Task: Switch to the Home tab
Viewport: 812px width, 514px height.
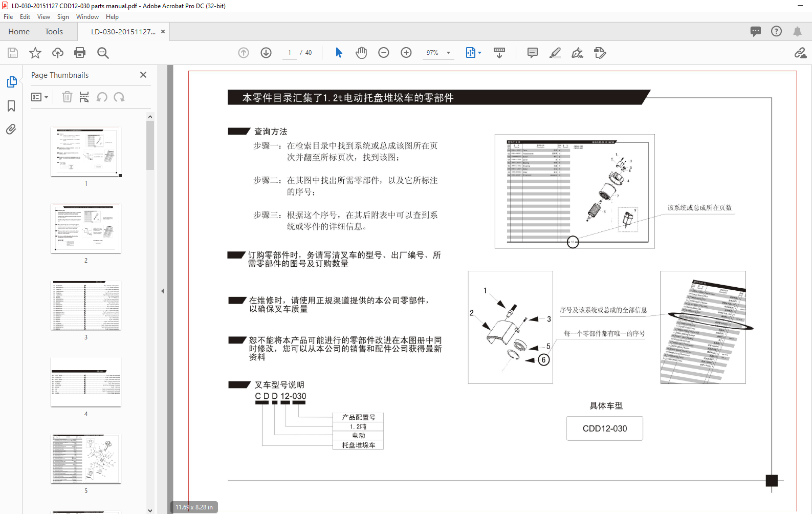Action: point(19,31)
